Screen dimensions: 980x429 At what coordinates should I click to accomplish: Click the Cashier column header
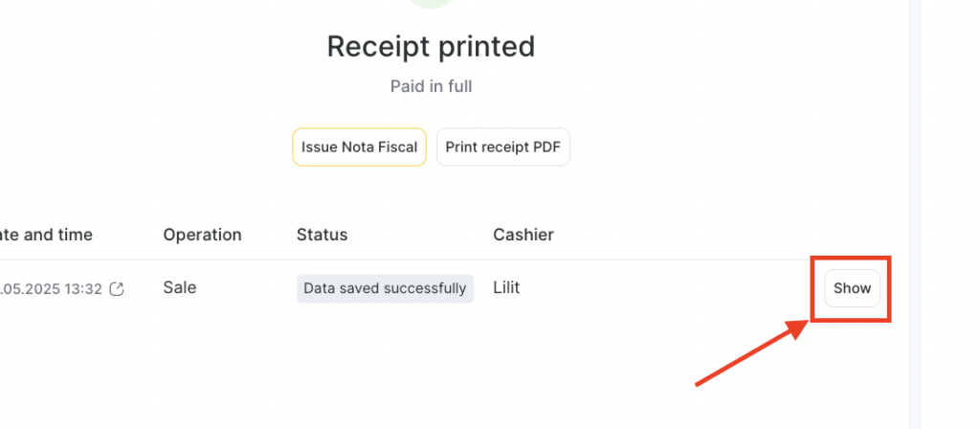523,235
